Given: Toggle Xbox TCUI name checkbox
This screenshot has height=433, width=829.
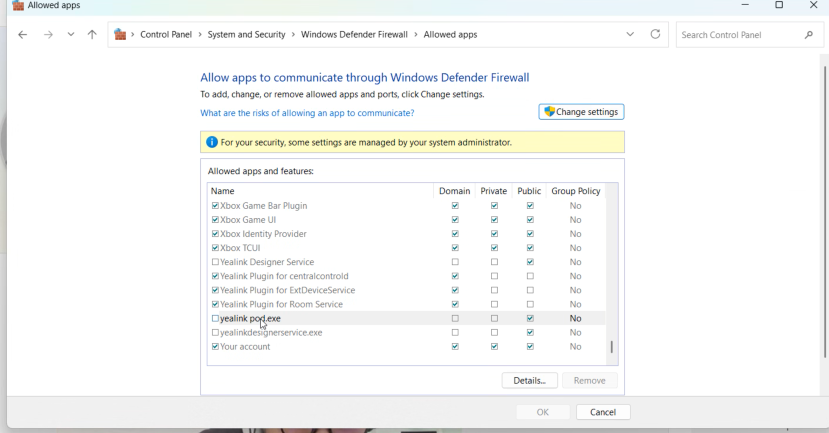Looking at the screenshot, I should [215, 248].
